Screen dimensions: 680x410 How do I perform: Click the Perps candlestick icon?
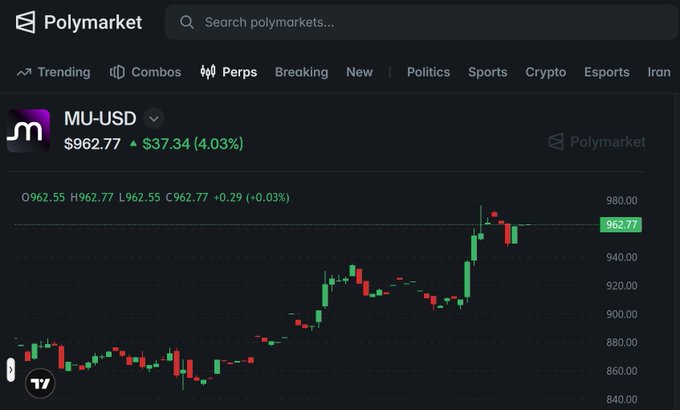coord(208,72)
